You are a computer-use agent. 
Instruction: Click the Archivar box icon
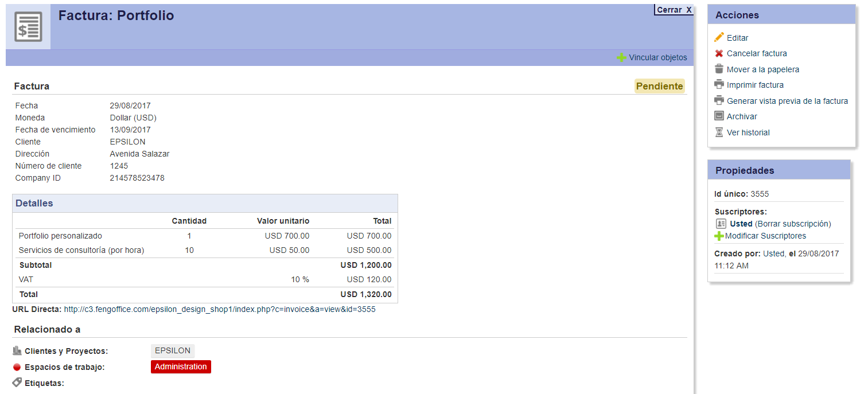coord(719,116)
